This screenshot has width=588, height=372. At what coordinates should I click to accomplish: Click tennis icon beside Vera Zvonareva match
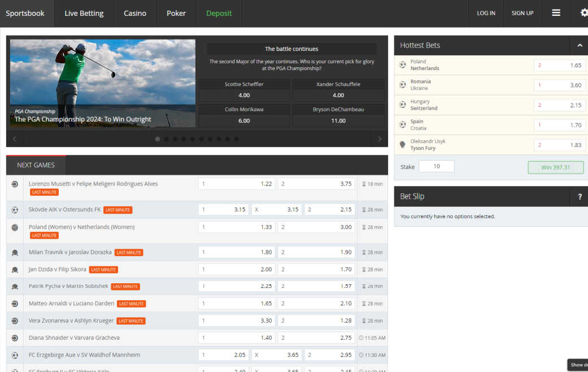[15, 321]
